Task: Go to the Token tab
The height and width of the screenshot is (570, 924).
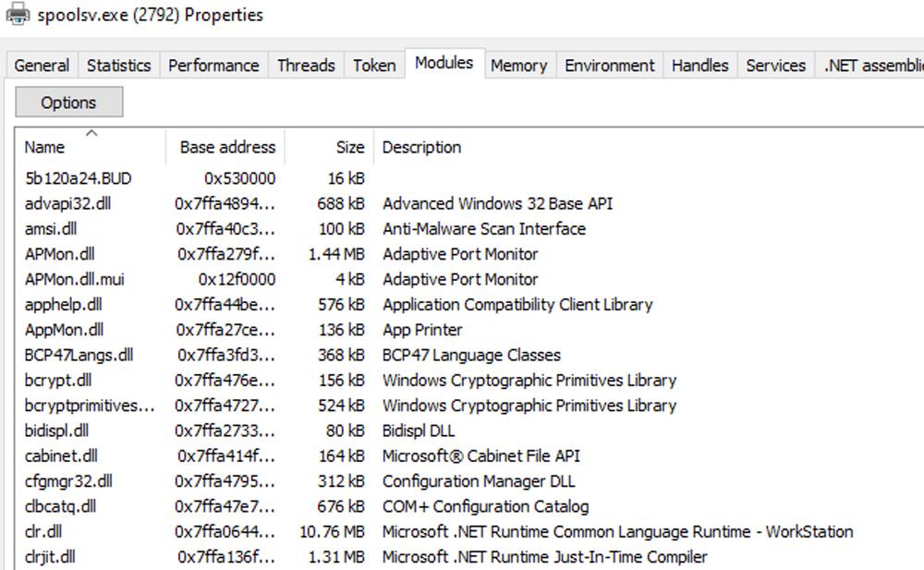Action: point(374,66)
